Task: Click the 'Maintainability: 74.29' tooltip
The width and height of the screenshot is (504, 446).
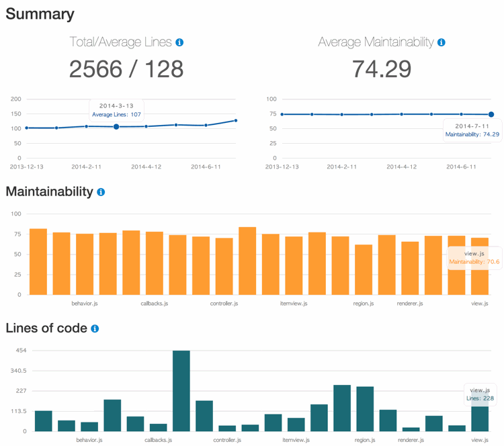Action: [x=472, y=130]
